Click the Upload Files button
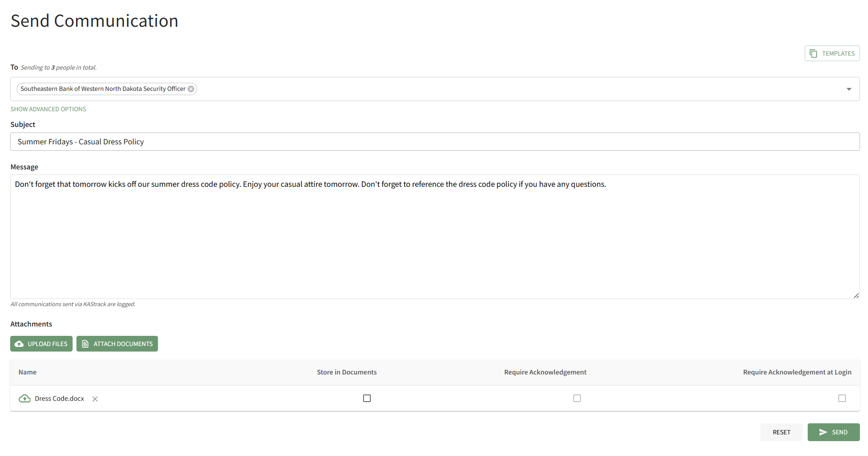This screenshot has height=456, width=868. (41, 344)
